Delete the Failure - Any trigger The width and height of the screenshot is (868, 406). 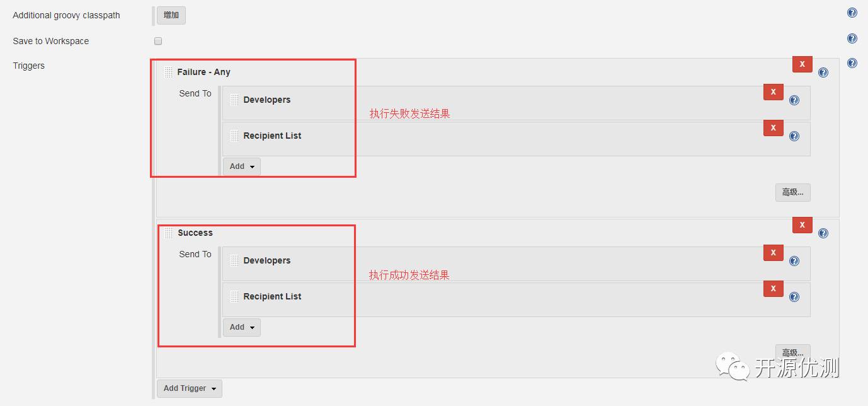click(x=802, y=64)
